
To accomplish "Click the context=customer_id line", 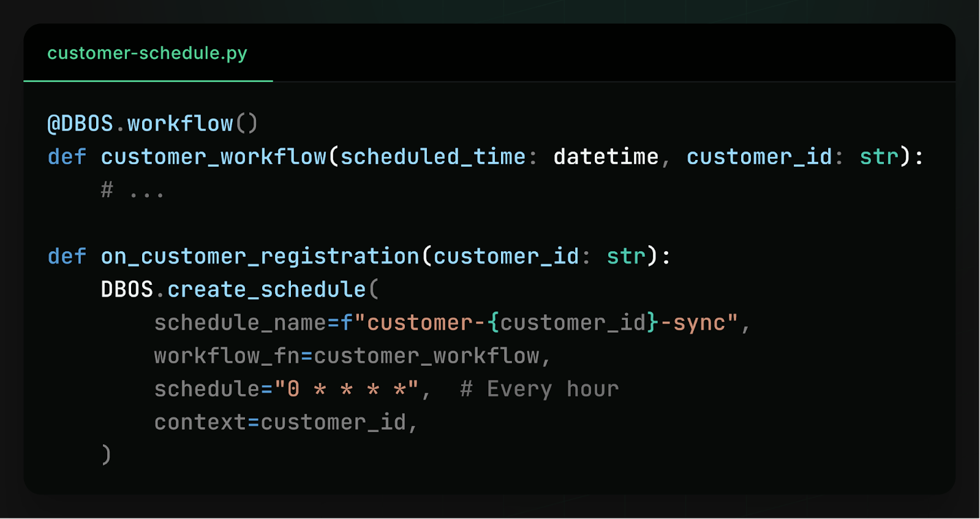I will click(x=285, y=422).
